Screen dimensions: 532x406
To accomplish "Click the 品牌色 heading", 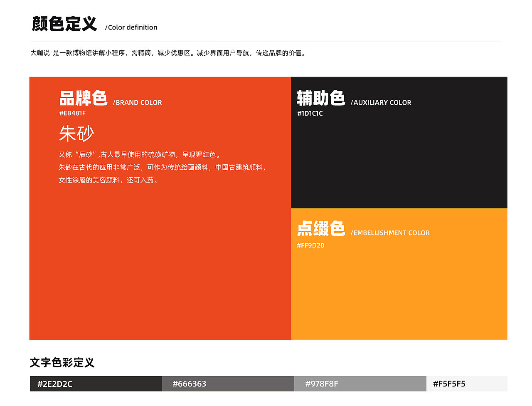I will [x=84, y=99].
